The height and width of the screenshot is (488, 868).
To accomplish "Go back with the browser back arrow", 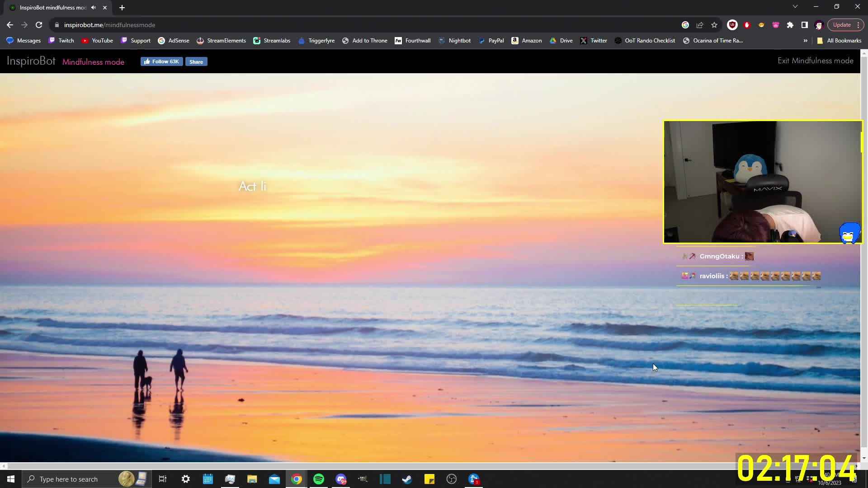I will [x=10, y=25].
